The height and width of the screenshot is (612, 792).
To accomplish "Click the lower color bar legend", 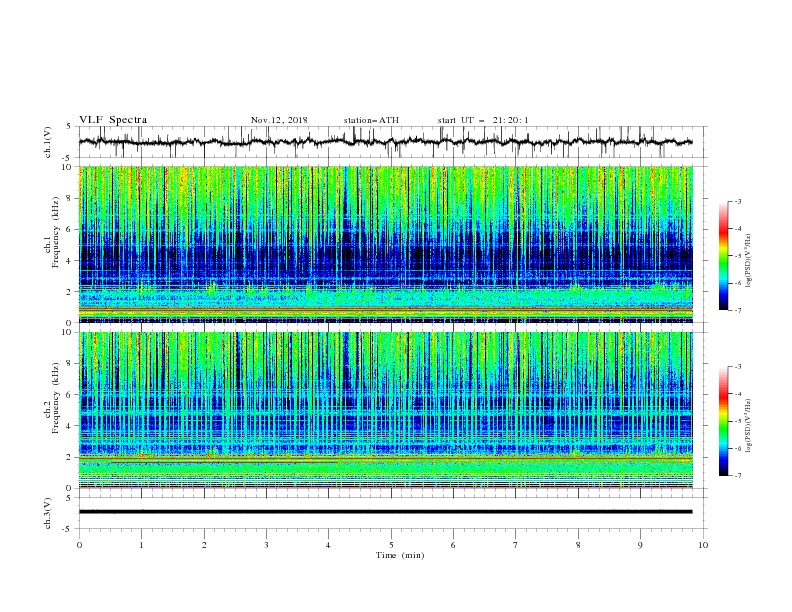I will (x=724, y=421).
